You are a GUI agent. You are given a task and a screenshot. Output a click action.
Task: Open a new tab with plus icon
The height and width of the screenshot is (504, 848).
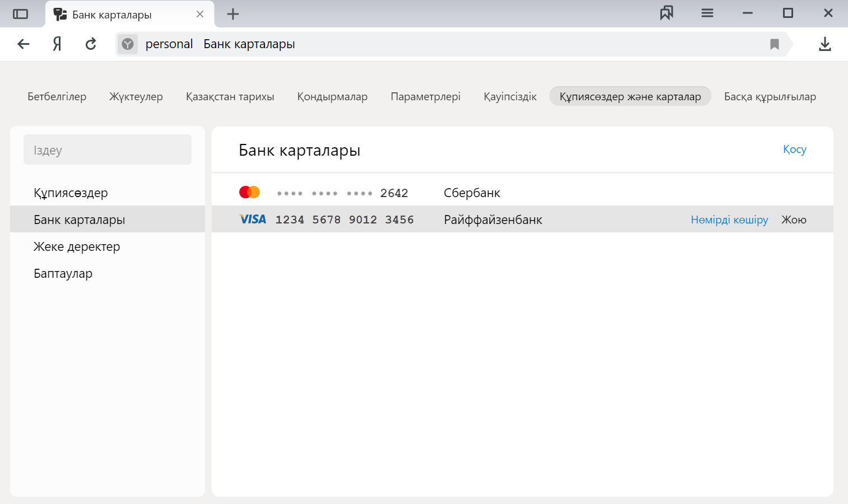233,14
